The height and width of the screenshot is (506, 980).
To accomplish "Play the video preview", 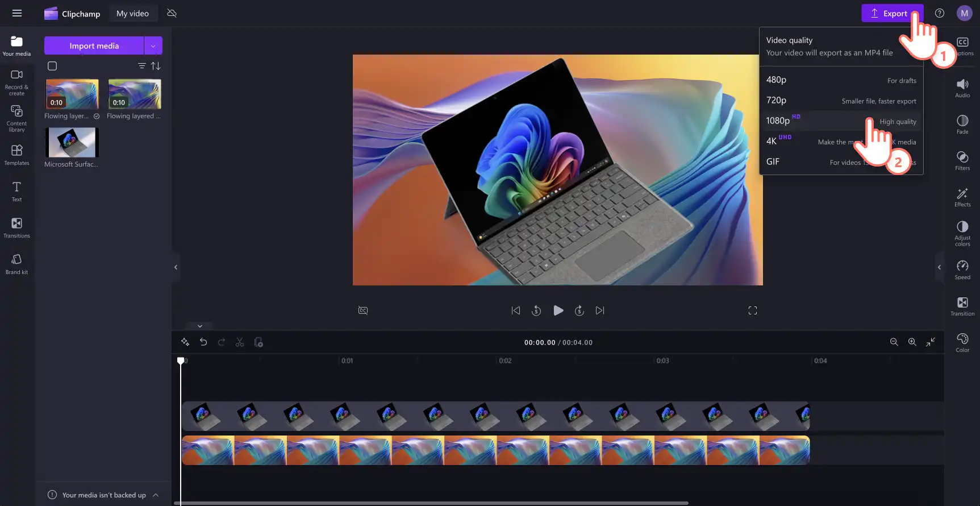I will 558,310.
